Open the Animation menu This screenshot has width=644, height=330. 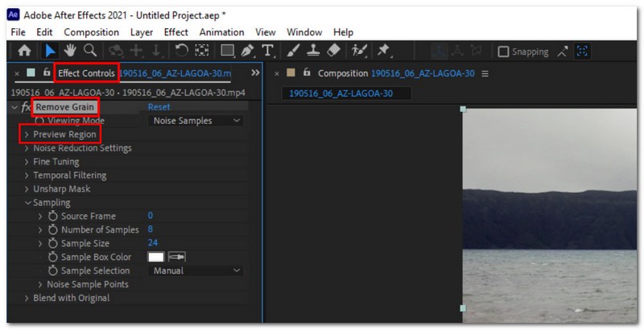[222, 32]
